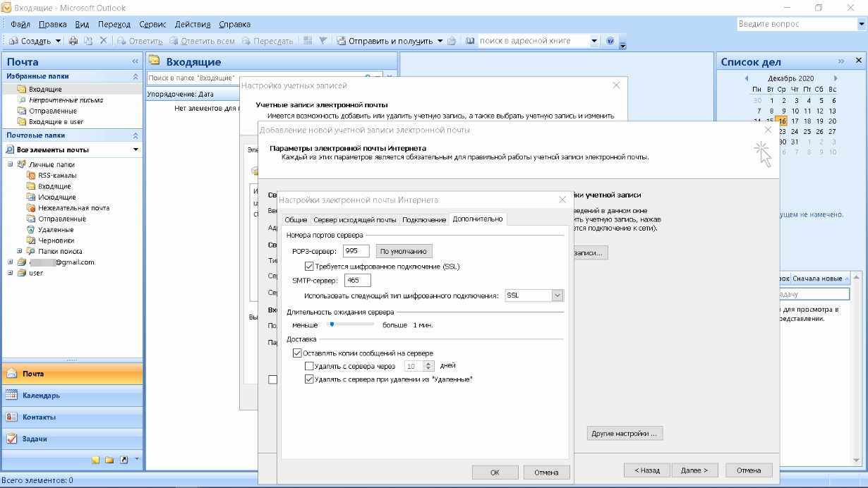Viewport: 868px width, 488px height.
Task: Open the encryption type SSL dropdown
Action: (557, 295)
